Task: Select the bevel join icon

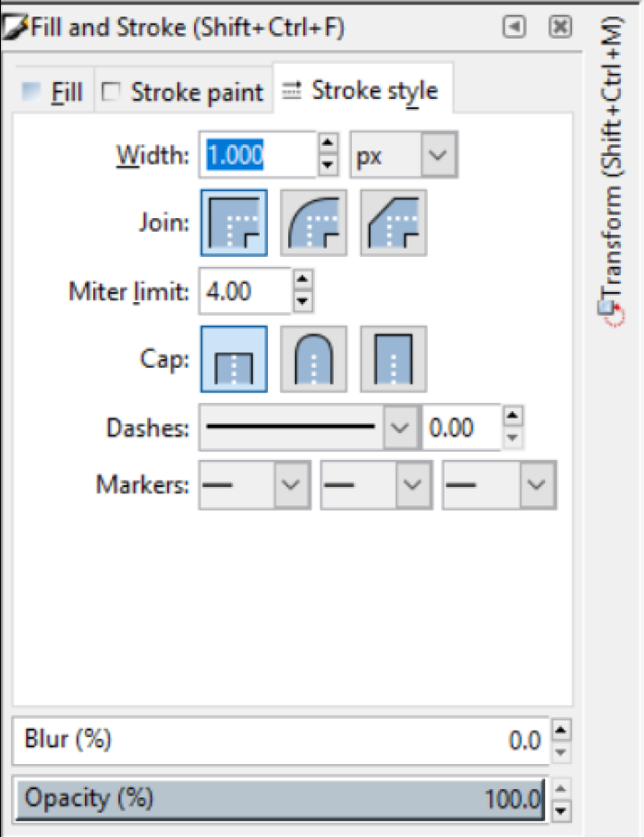Action: coord(393,223)
